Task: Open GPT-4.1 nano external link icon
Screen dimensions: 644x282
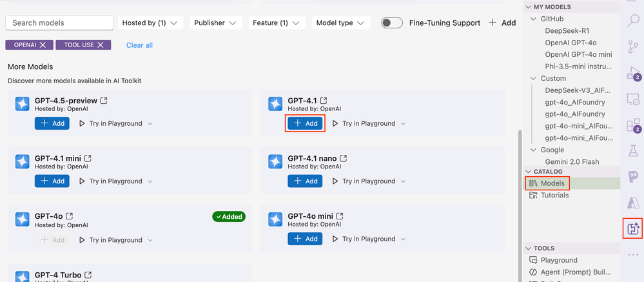Action: [343, 158]
